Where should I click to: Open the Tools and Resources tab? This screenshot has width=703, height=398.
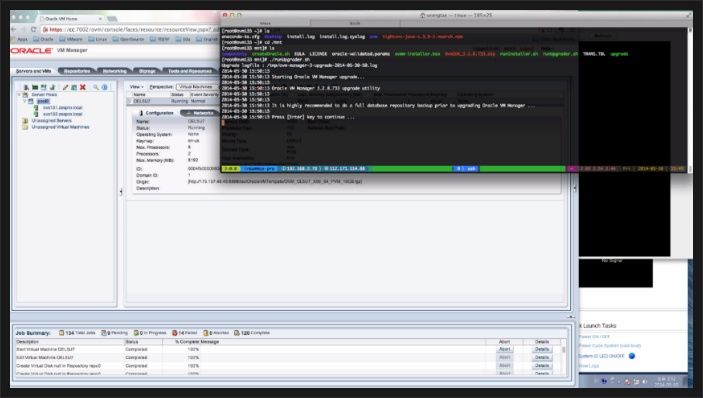189,71
